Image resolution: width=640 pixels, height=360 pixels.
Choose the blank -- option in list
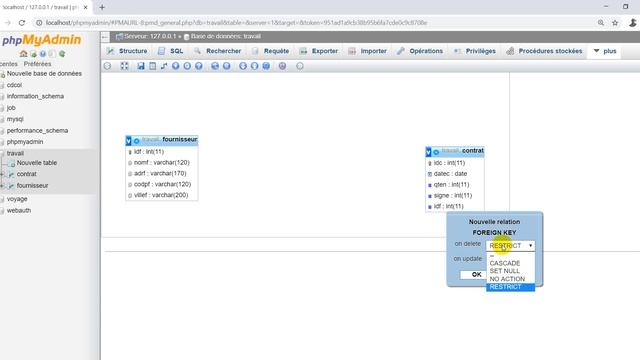pyautogui.click(x=510, y=256)
